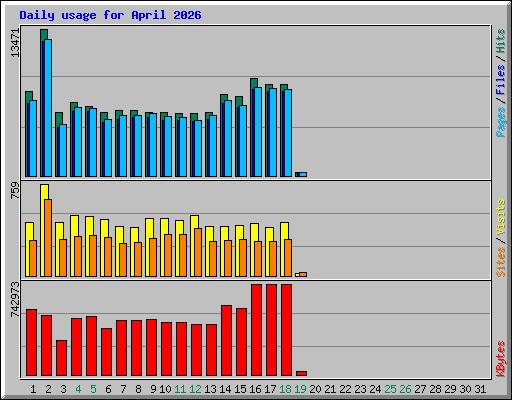Click the orange sites bar for day 12
Image resolution: width=512 pixels, height=400 pixels.
pyautogui.click(x=198, y=252)
